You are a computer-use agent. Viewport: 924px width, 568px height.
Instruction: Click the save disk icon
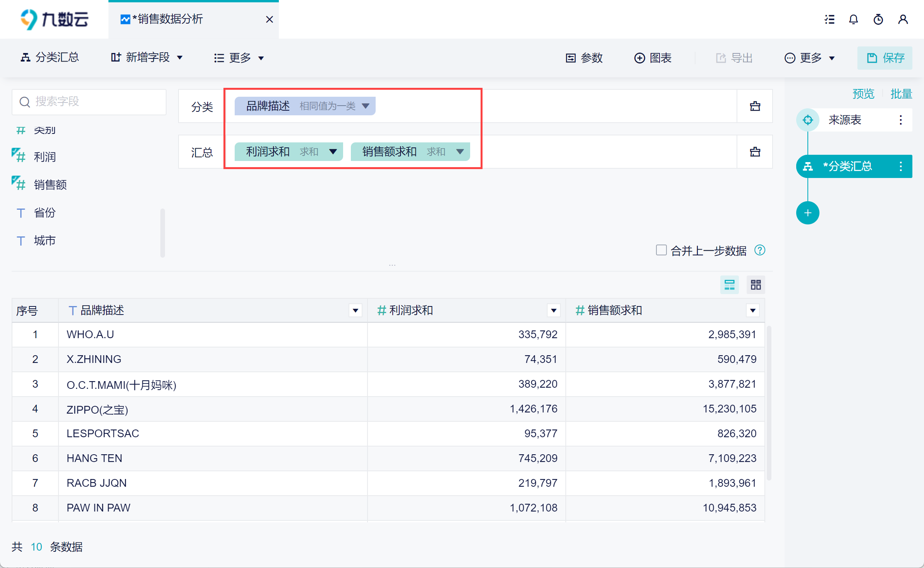coord(872,58)
